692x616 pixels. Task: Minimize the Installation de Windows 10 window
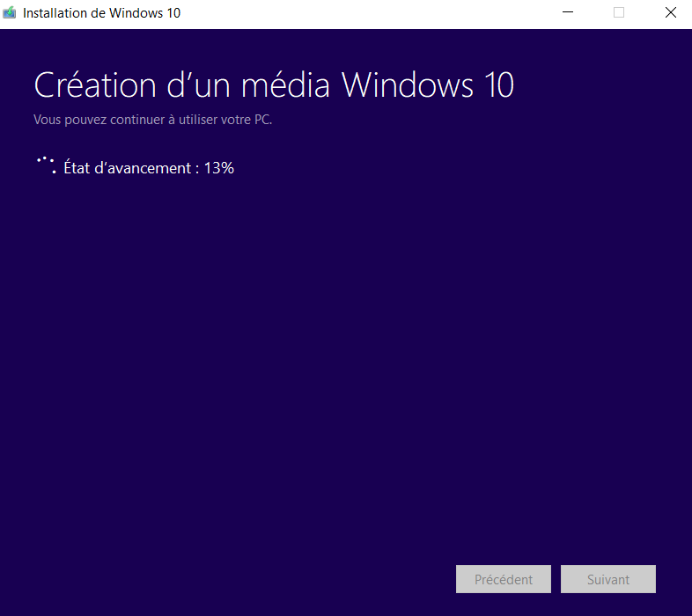pos(568,12)
